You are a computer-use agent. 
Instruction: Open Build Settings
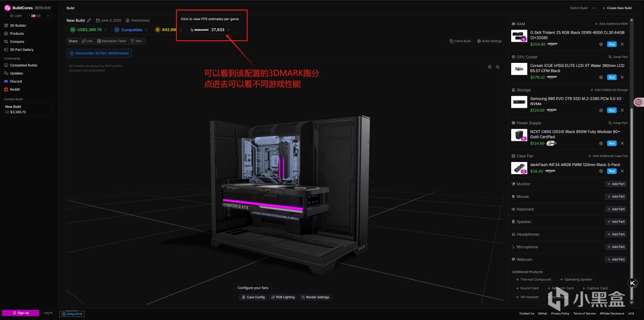489,41
